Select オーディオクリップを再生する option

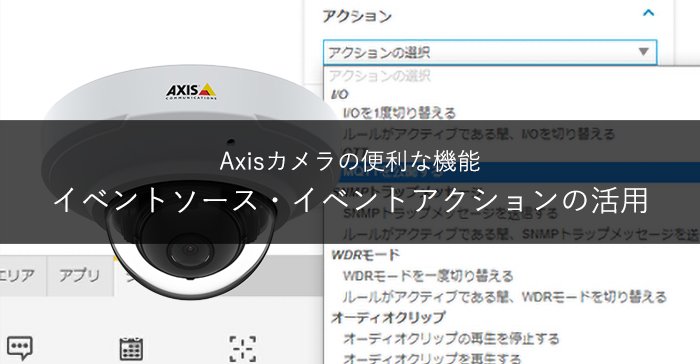pos(432,358)
